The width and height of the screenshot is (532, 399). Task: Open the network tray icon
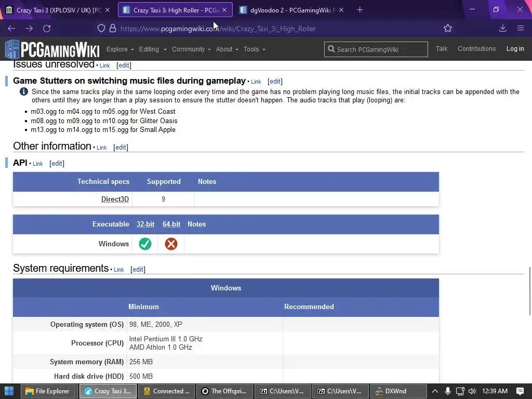pos(460,391)
